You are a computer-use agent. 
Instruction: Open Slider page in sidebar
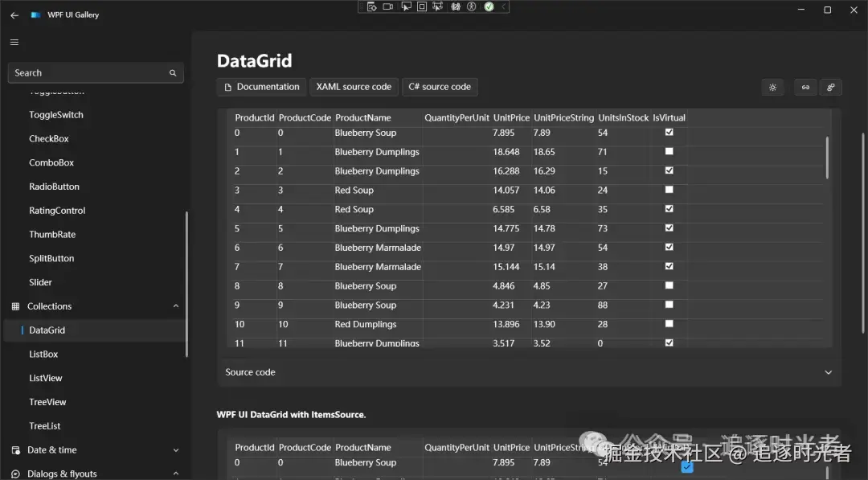click(40, 282)
